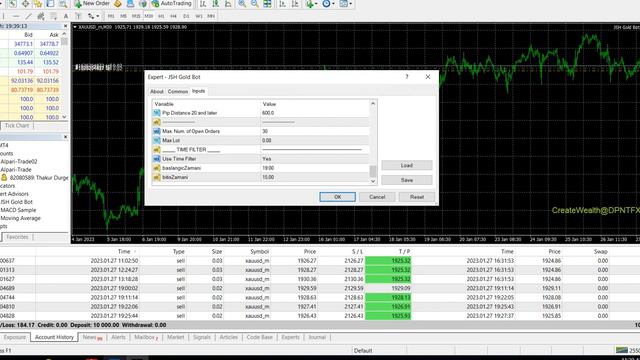Screen dimensions: 640x360
Task: Select the Inputs tab in Expert dialog
Action: [198, 91]
